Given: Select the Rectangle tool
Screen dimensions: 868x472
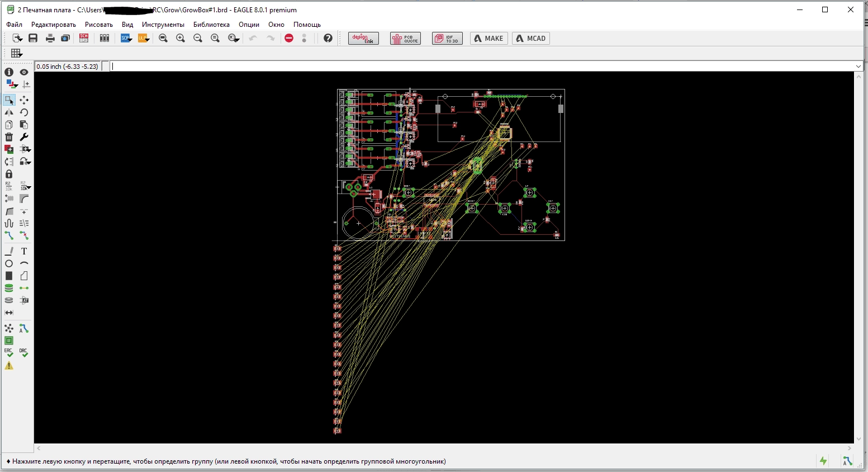Looking at the screenshot, I should click(9, 276).
